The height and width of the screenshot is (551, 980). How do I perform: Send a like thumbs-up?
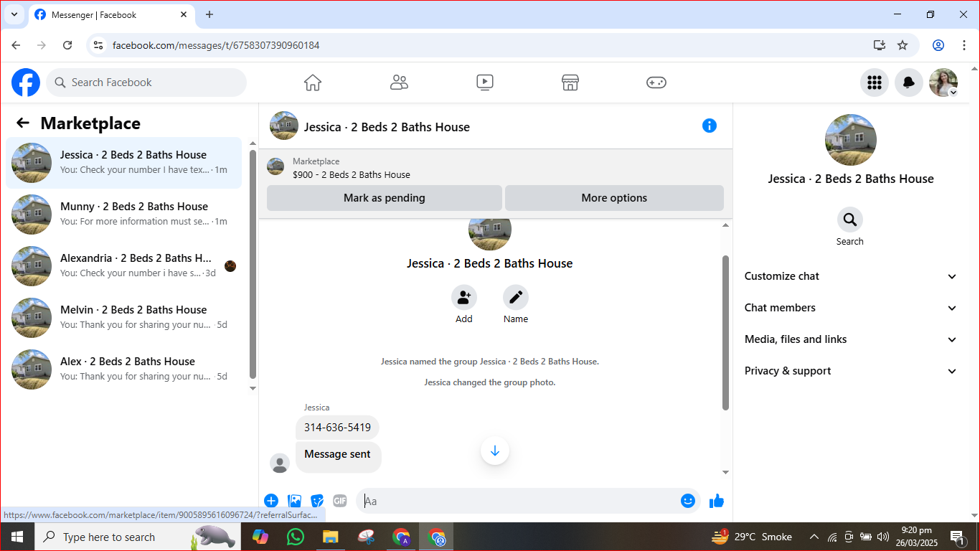tap(717, 501)
